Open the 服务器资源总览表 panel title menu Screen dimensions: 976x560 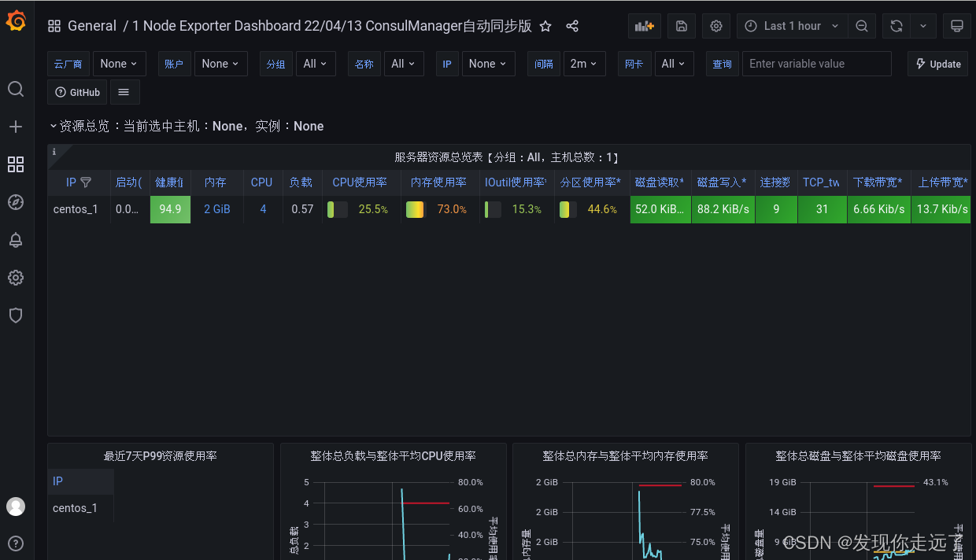(x=507, y=157)
